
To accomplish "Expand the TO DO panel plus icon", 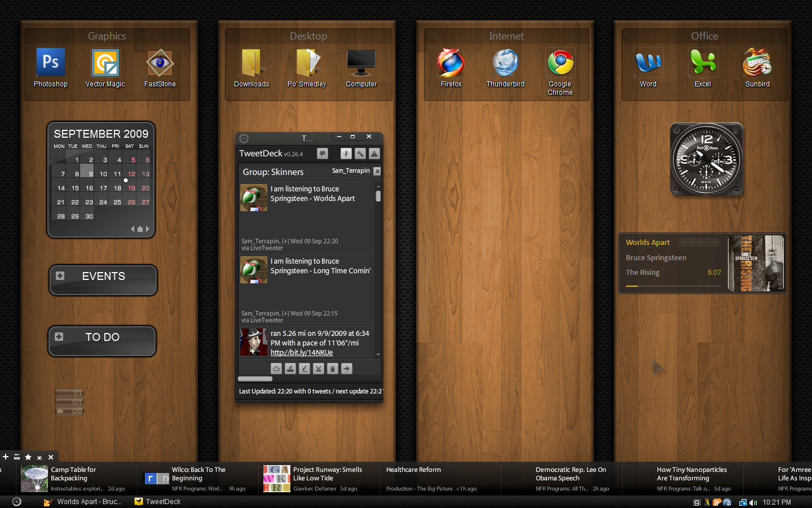I will (59, 337).
